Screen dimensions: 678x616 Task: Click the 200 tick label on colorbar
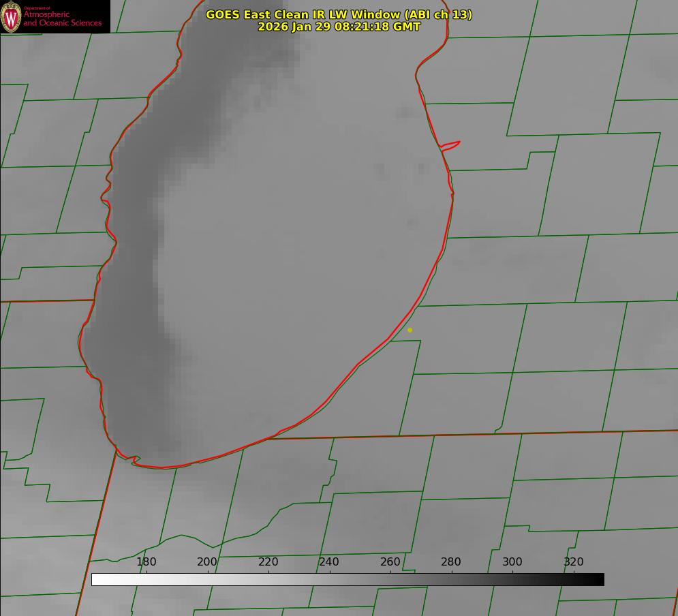click(207, 562)
